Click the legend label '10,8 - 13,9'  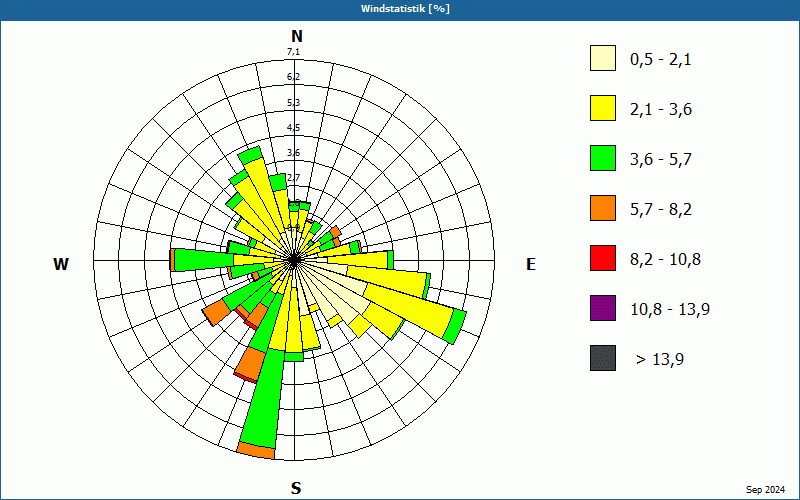coord(670,310)
